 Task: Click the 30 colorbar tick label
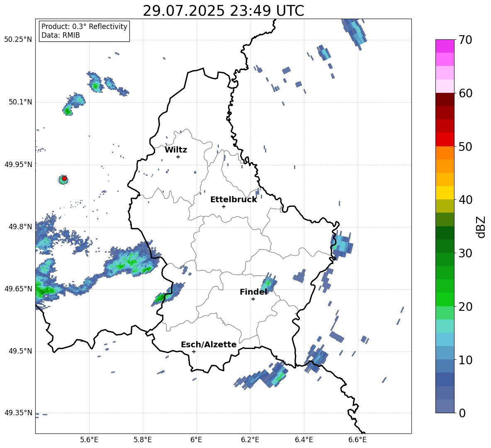pos(465,253)
